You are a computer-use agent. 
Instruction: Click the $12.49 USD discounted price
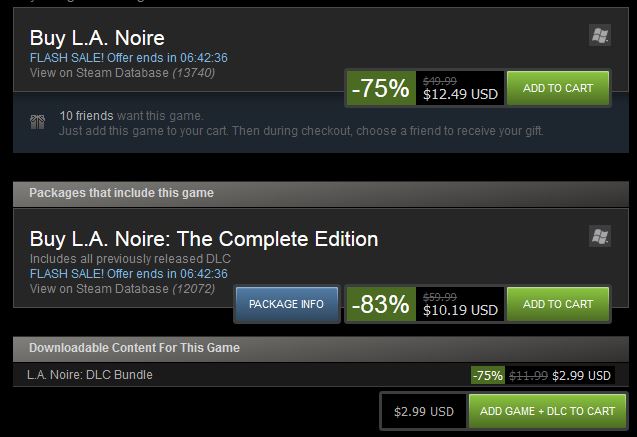click(x=460, y=94)
